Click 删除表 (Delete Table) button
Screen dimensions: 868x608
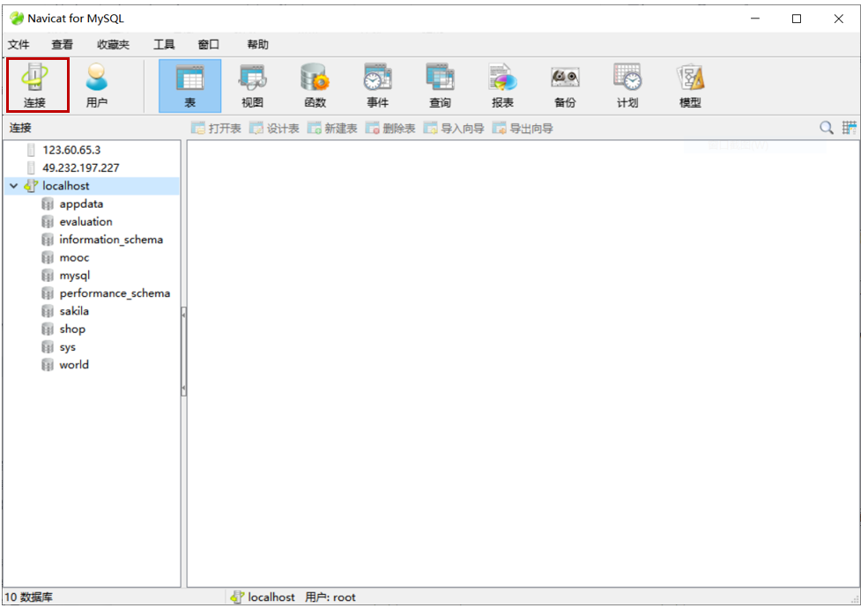click(x=390, y=129)
